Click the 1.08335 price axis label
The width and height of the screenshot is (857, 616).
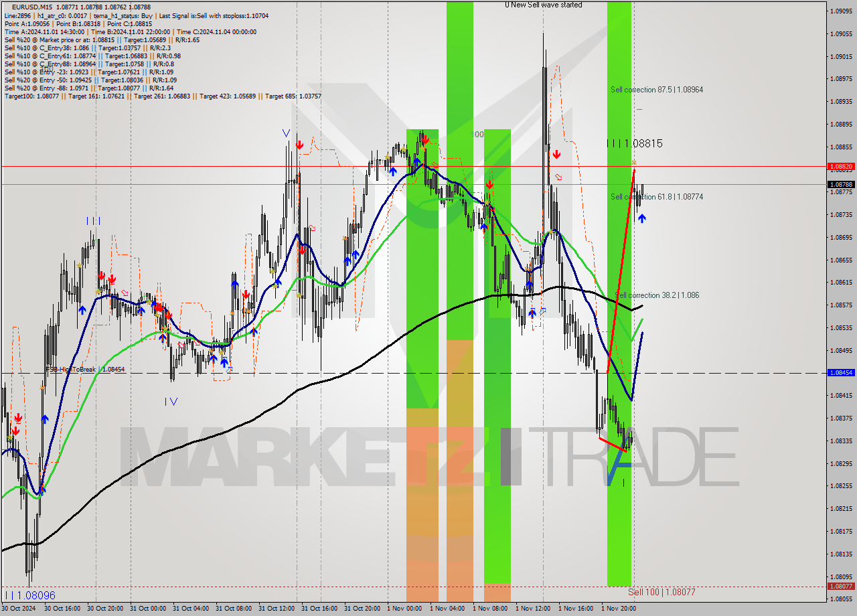pos(841,441)
